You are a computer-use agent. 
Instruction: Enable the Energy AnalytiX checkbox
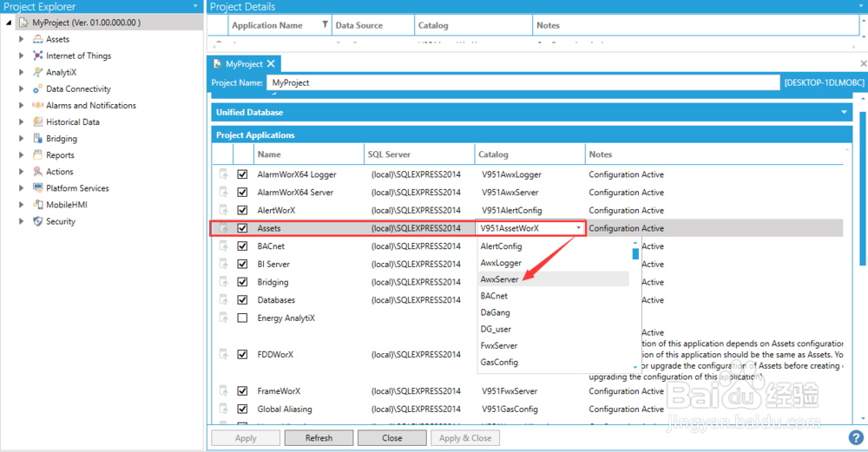click(242, 318)
